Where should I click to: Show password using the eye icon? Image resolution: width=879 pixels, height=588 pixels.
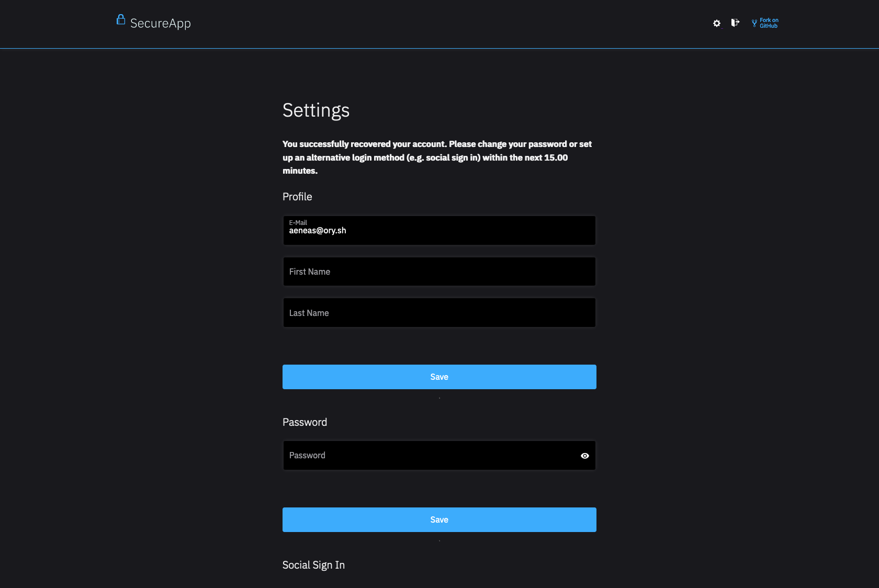click(584, 456)
